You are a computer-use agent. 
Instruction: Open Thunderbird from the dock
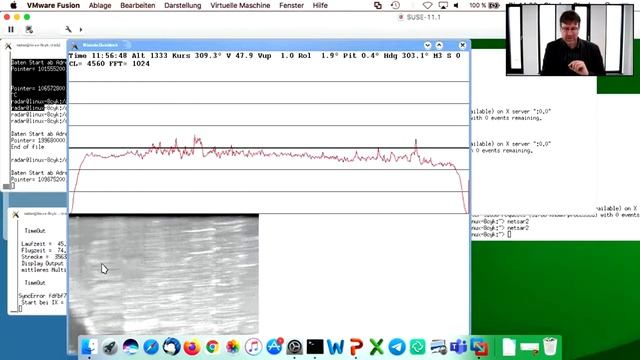[x=171, y=347]
